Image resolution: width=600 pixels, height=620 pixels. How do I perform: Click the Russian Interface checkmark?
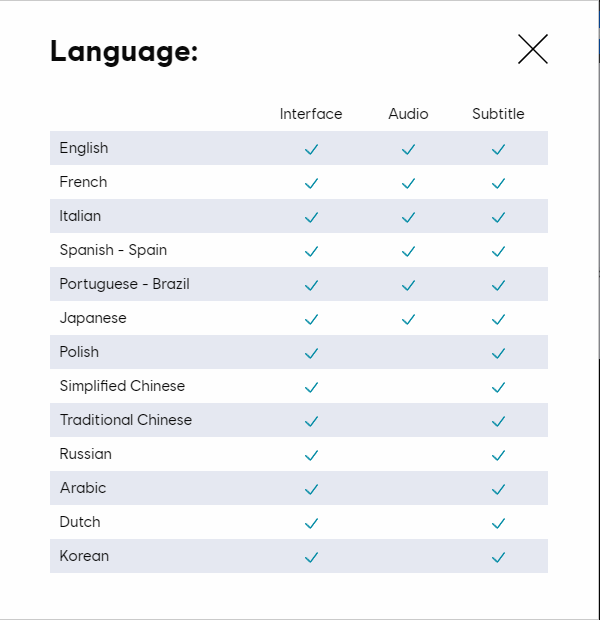pyautogui.click(x=311, y=455)
